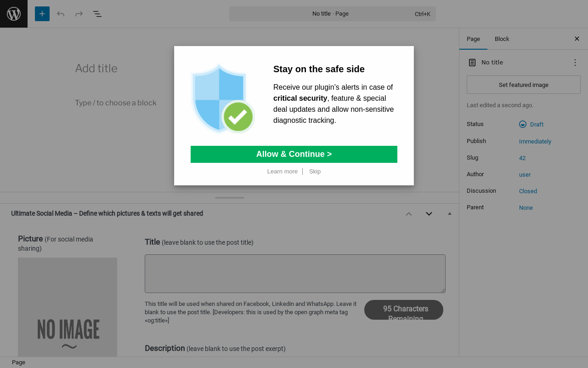Click the page document icon beside No title
This screenshot has height=368, width=588.
472,63
